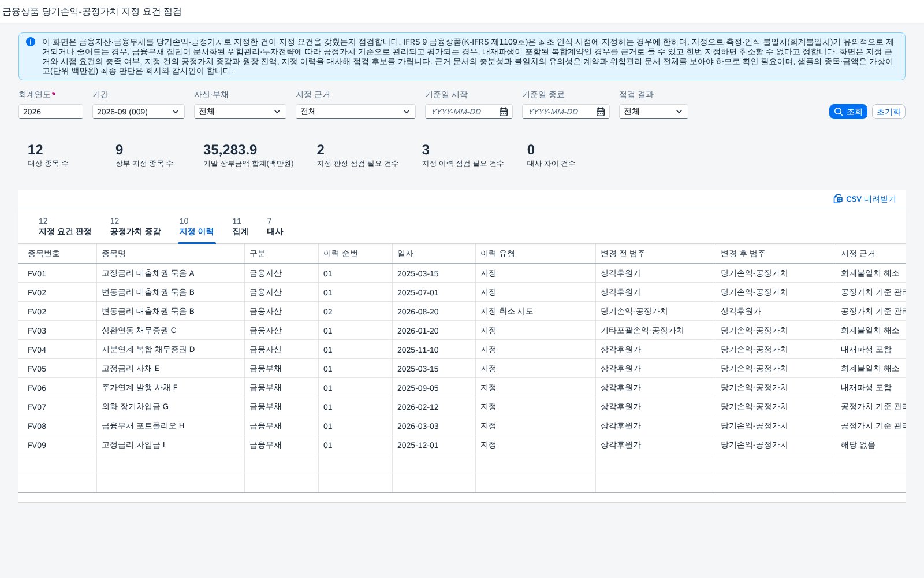Click the 종목명 column header
This screenshot has height=578, width=924.
[171, 254]
